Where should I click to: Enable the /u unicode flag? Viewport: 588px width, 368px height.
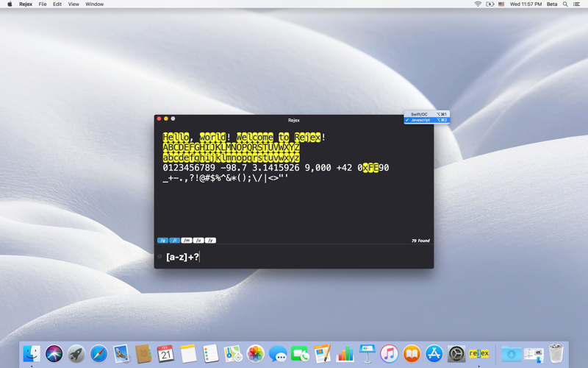(198, 241)
